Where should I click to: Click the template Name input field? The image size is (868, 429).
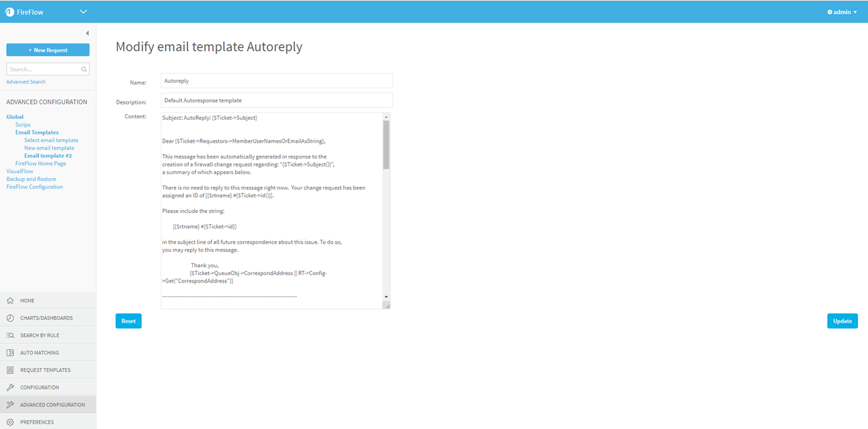click(276, 81)
